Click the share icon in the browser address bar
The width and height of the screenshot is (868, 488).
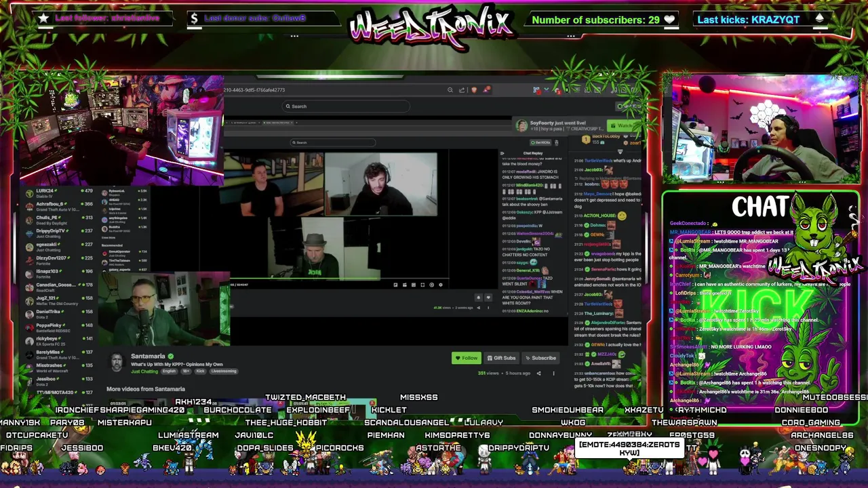click(462, 89)
